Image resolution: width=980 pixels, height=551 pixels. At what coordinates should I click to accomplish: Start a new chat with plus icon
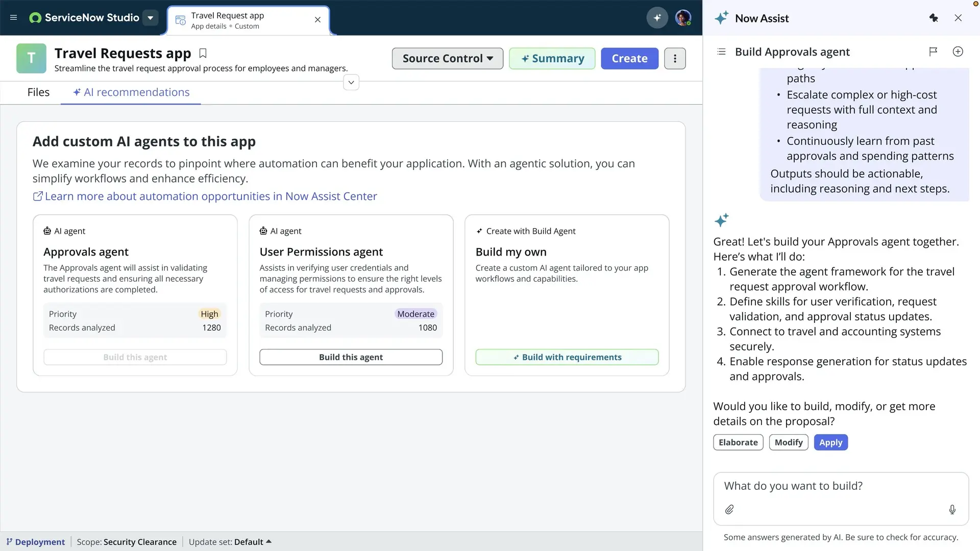pos(958,52)
